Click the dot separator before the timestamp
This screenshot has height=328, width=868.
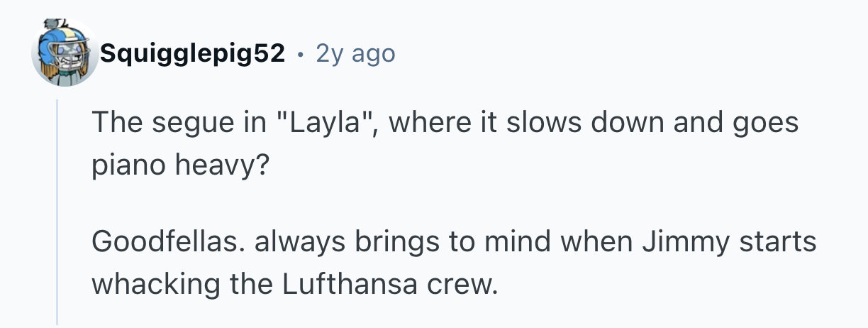coord(300,53)
